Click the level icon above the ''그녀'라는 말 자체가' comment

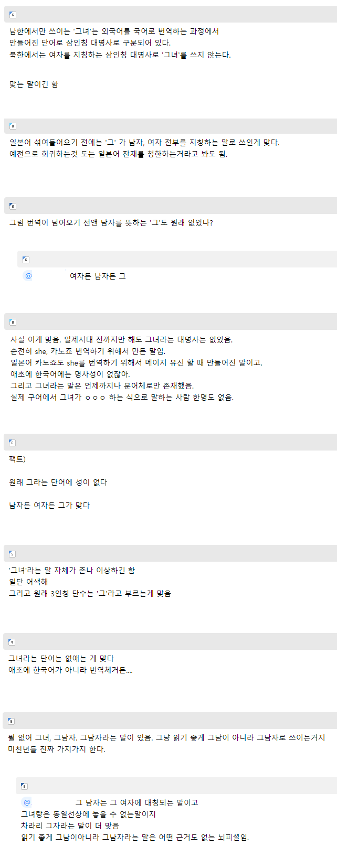(x=12, y=554)
